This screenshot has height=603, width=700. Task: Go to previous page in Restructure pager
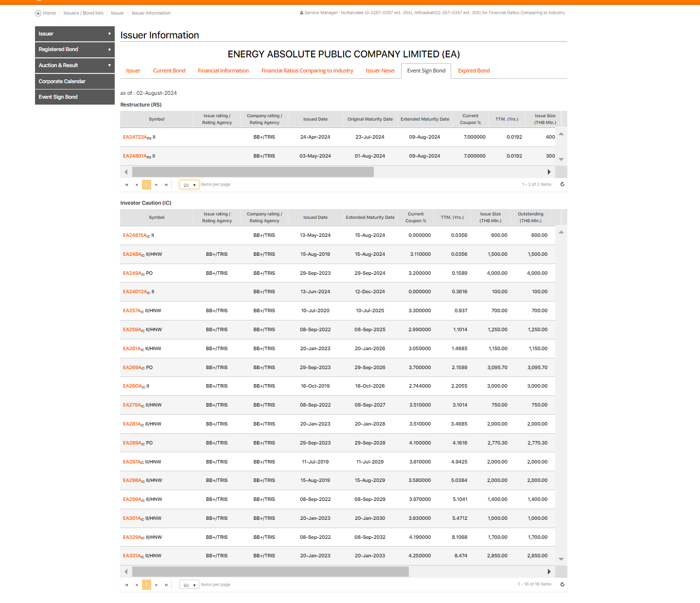point(137,185)
